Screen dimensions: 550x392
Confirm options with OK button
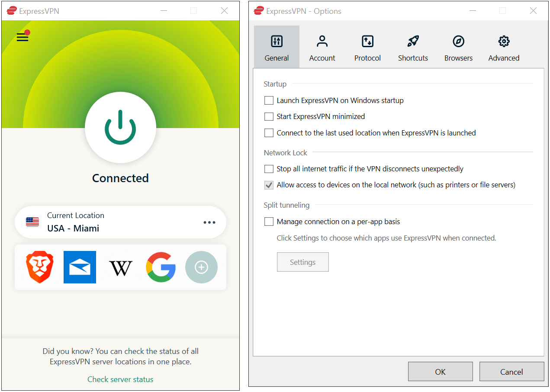coord(440,372)
